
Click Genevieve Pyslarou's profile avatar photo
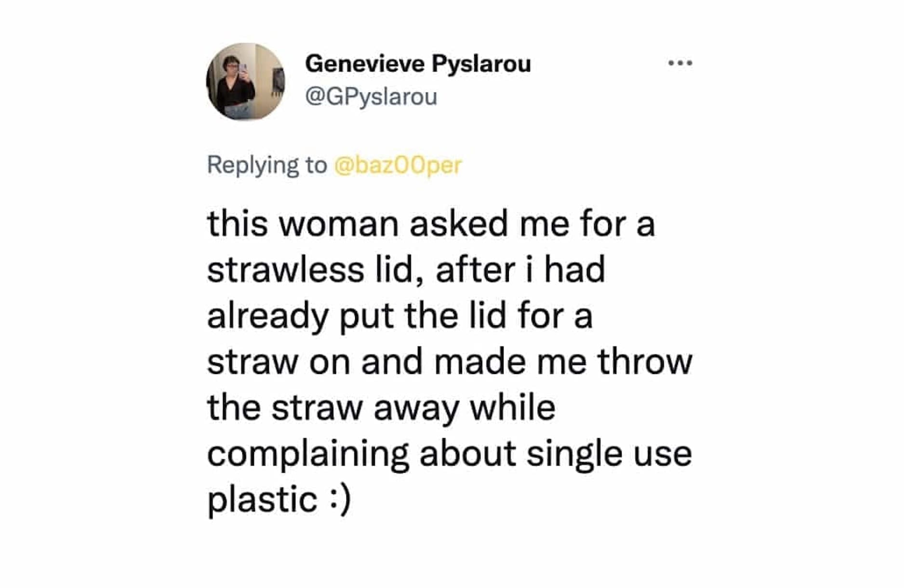point(246,81)
